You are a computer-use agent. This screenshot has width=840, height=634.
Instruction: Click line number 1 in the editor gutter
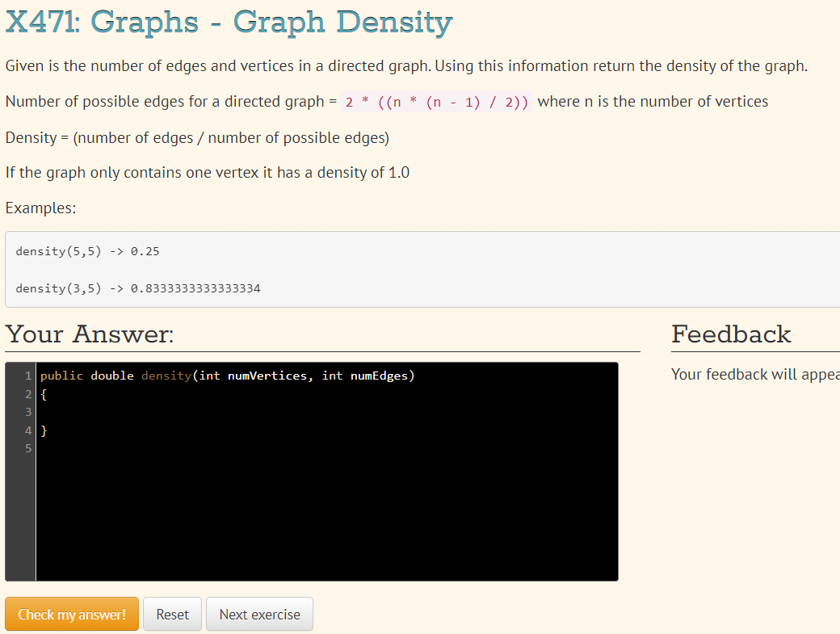(x=28, y=375)
